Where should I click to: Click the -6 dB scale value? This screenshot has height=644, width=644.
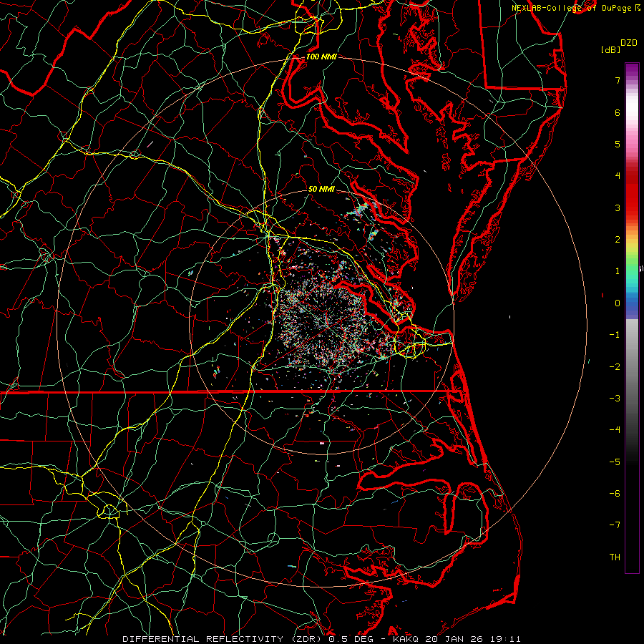coord(615,494)
